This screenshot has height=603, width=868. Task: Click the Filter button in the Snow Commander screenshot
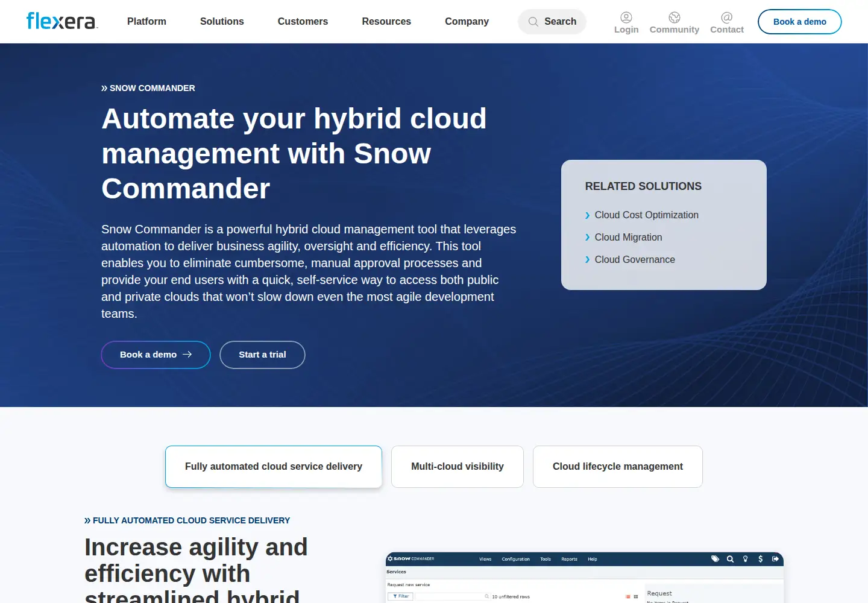(x=400, y=596)
